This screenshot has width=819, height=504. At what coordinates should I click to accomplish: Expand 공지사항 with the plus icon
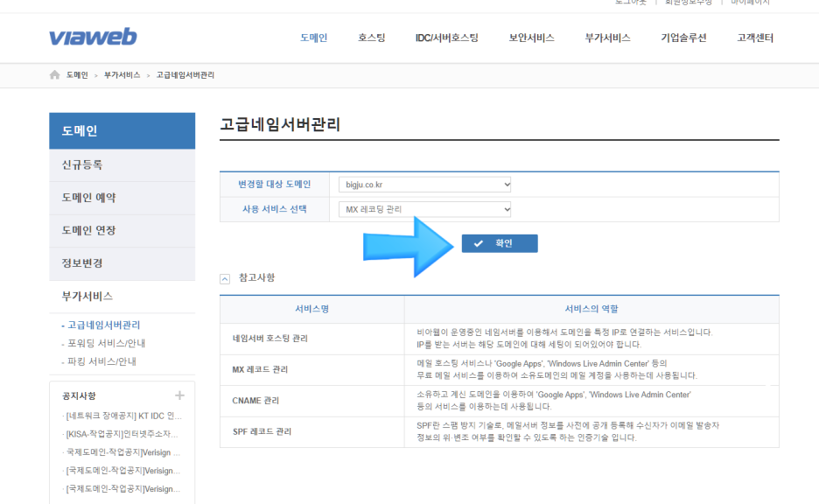[179, 395]
